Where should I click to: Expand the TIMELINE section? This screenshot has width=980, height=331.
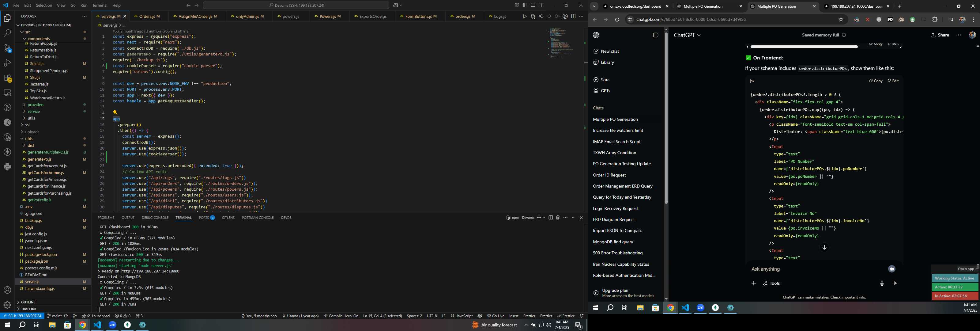[28, 309]
